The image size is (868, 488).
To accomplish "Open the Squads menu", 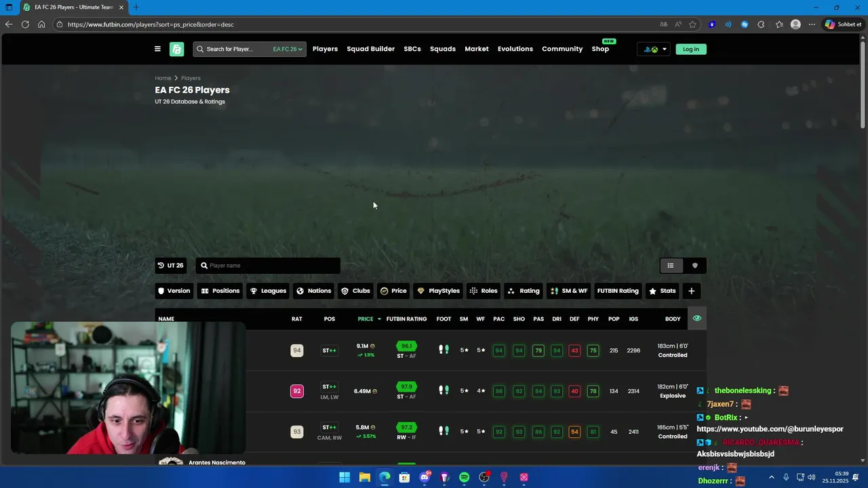I will 443,49.
